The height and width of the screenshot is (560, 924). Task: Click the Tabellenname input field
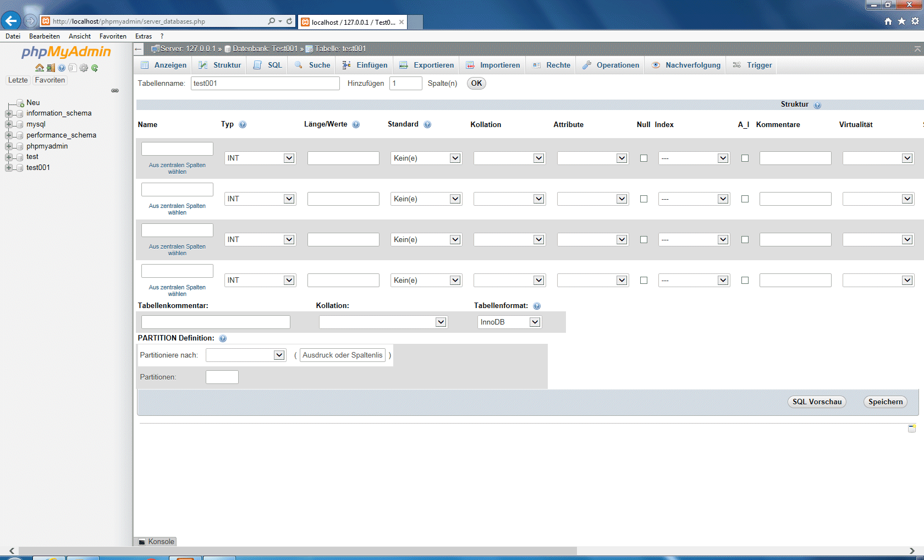265,84
